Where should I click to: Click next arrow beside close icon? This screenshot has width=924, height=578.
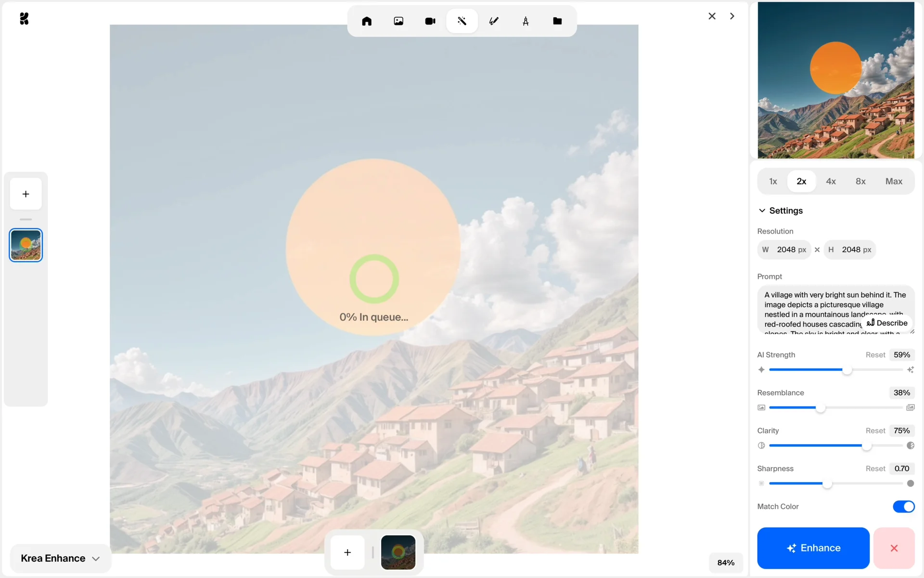coord(732,16)
